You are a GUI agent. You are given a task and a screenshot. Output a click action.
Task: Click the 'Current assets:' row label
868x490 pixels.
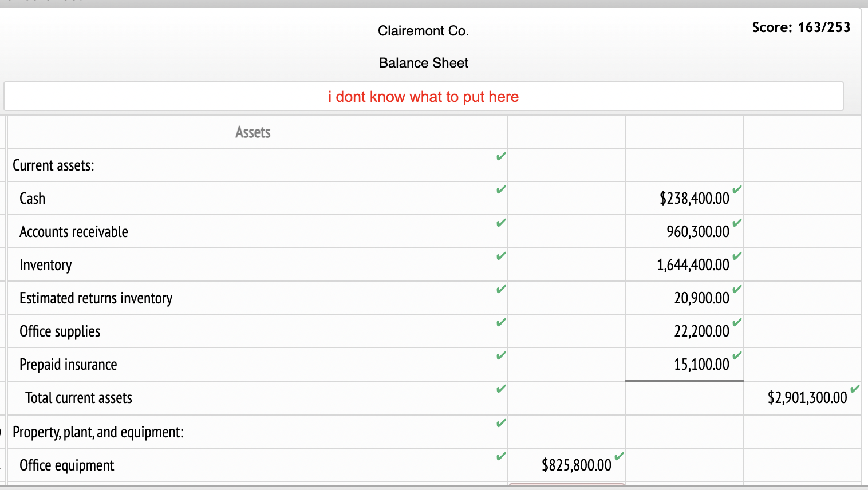coord(53,165)
